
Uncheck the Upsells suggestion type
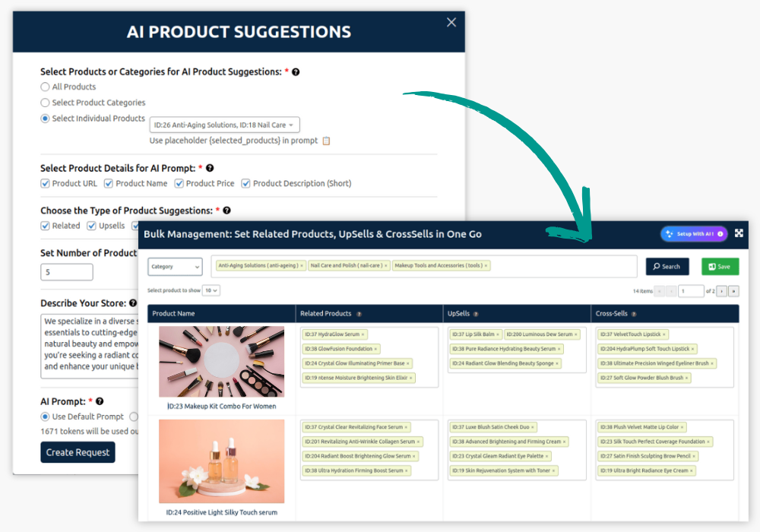(x=90, y=225)
